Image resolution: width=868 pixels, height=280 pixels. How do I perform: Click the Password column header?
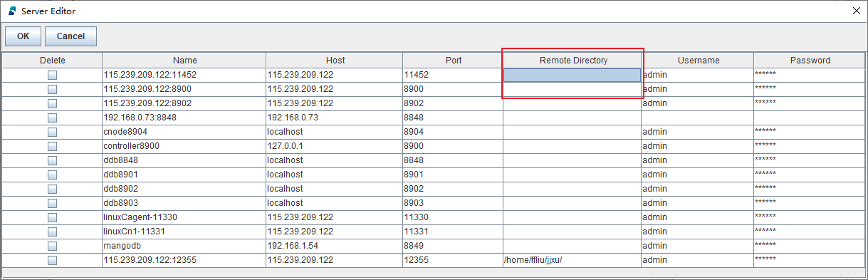click(x=810, y=61)
